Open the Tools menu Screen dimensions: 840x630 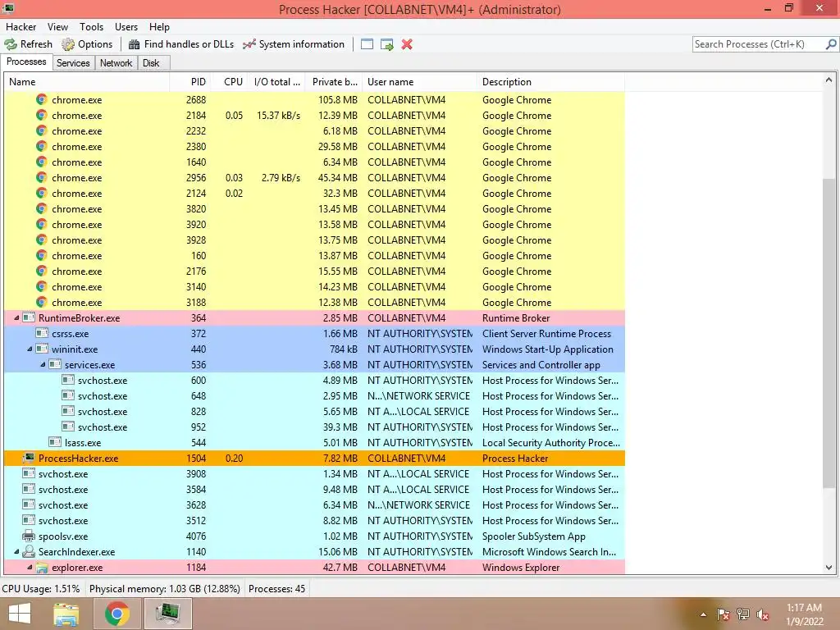(x=91, y=27)
